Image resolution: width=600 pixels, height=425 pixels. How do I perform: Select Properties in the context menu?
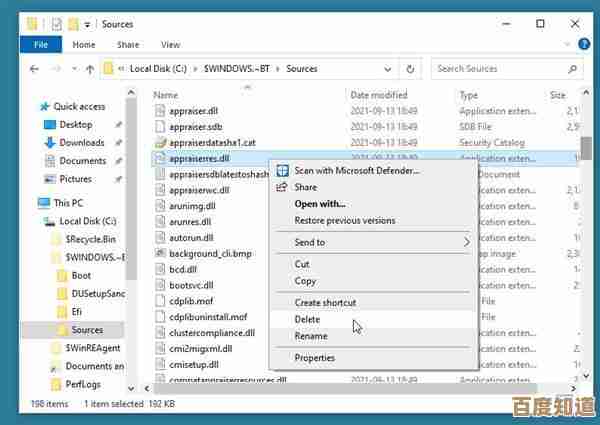point(314,358)
